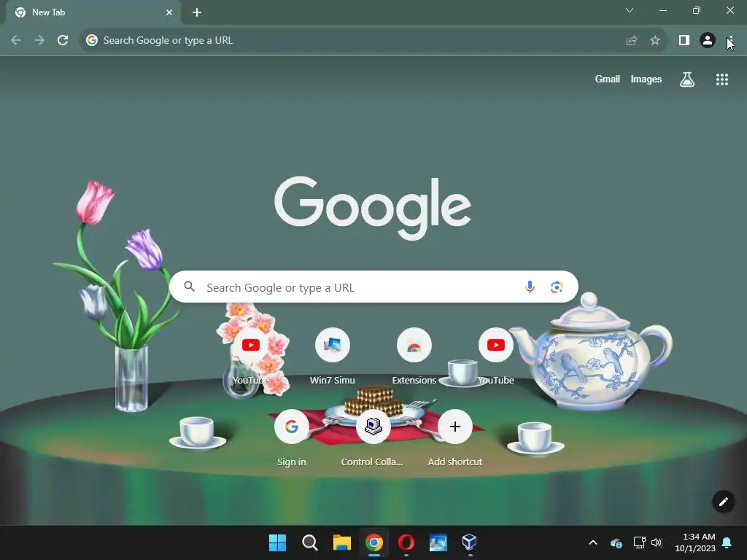
Task: Bookmark this tab with the star icon
Action: [x=655, y=41]
